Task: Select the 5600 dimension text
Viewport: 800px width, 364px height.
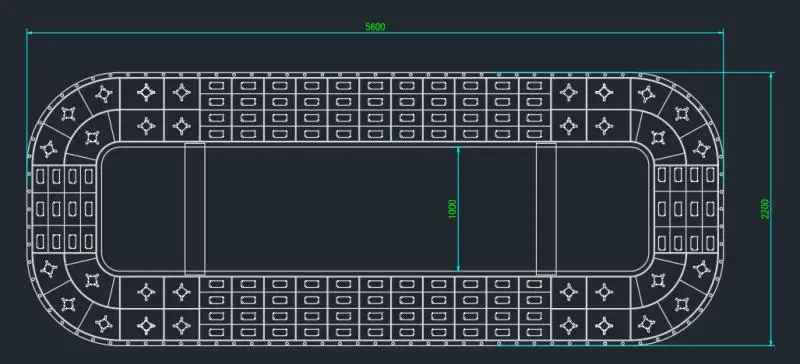Action: click(x=375, y=27)
